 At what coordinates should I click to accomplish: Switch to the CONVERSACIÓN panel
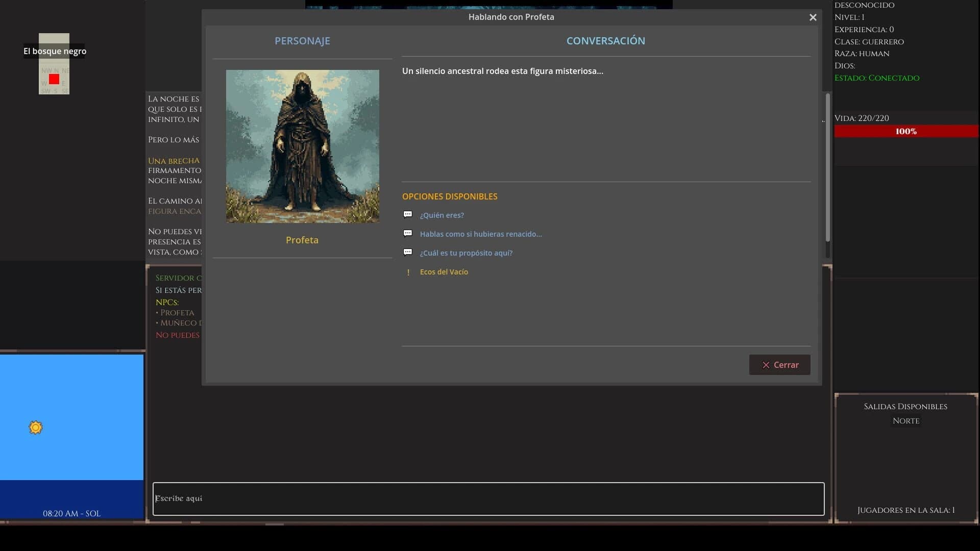pyautogui.click(x=605, y=40)
